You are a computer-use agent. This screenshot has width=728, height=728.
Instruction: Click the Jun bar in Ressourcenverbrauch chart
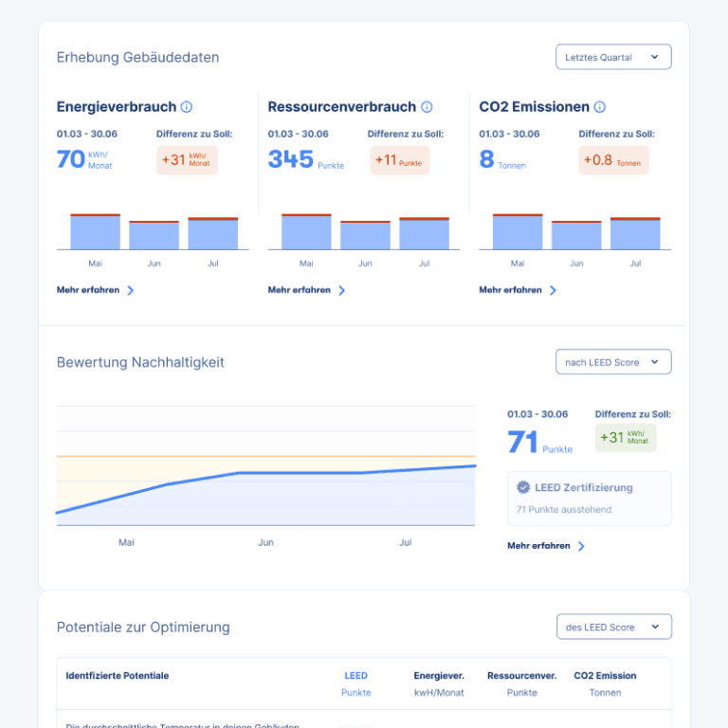[x=365, y=235]
